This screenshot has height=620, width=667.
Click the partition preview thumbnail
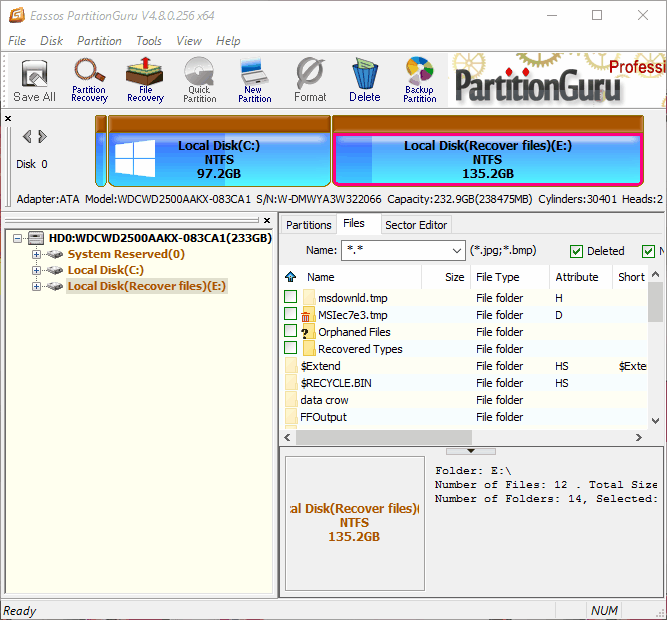355,523
